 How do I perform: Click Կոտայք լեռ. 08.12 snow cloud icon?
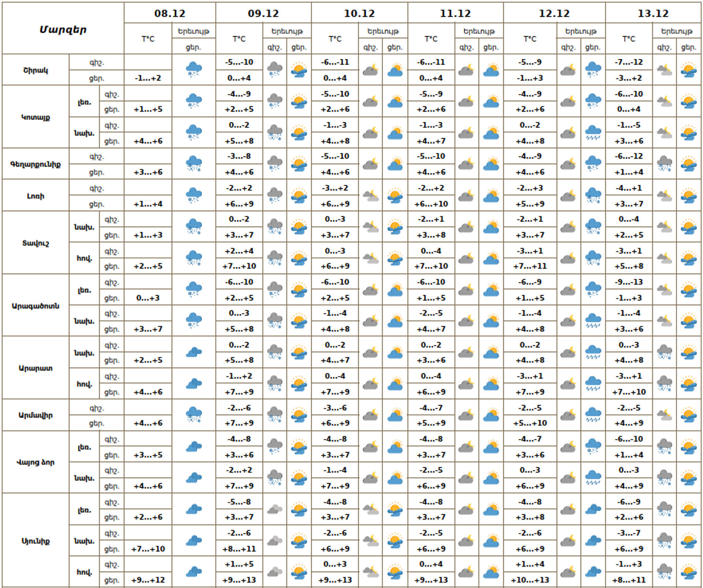coord(194,101)
